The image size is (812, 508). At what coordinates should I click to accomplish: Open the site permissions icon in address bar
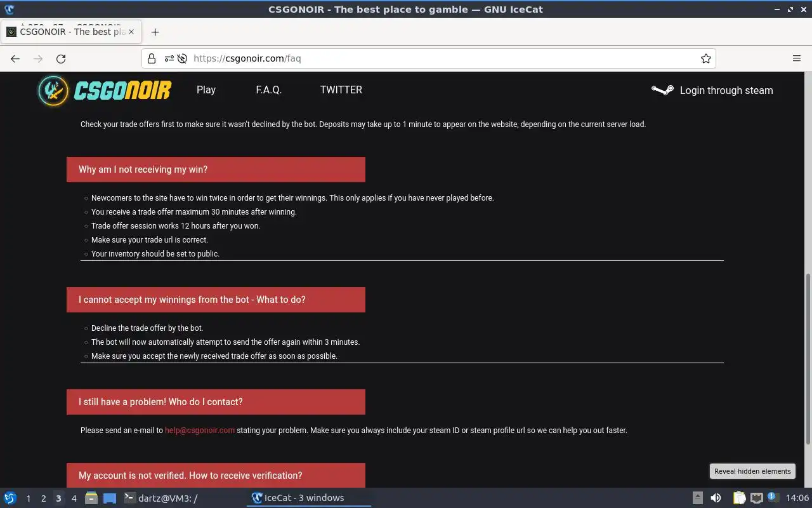169,58
